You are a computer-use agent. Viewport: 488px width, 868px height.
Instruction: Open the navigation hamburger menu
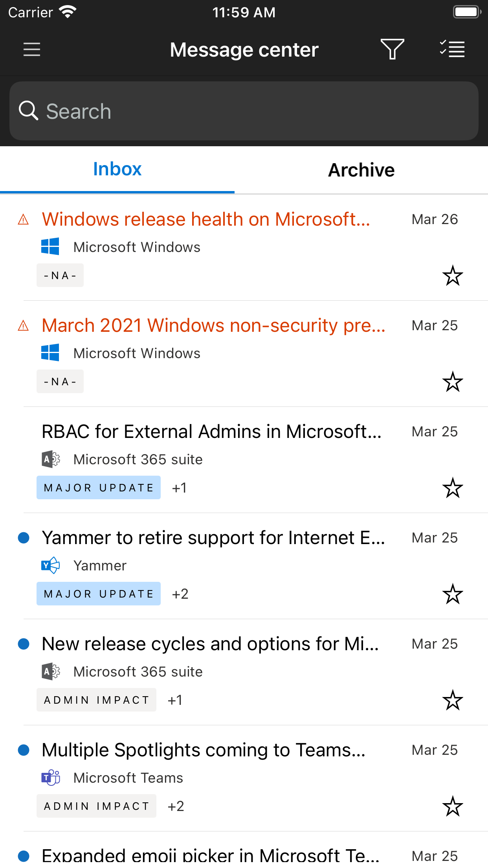click(x=32, y=50)
